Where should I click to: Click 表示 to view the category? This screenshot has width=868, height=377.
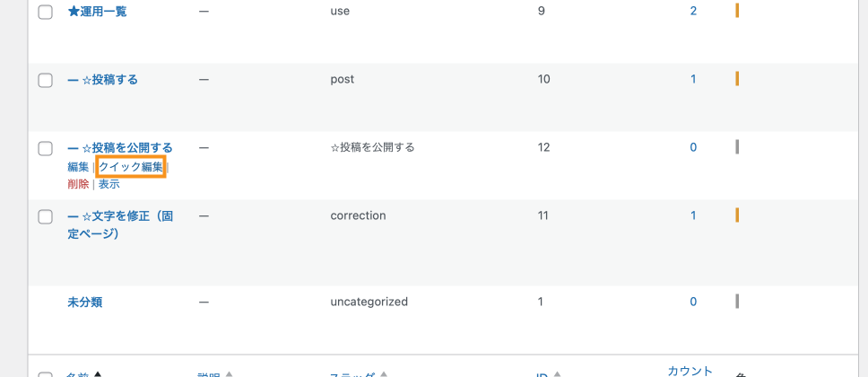pos(108,184)
